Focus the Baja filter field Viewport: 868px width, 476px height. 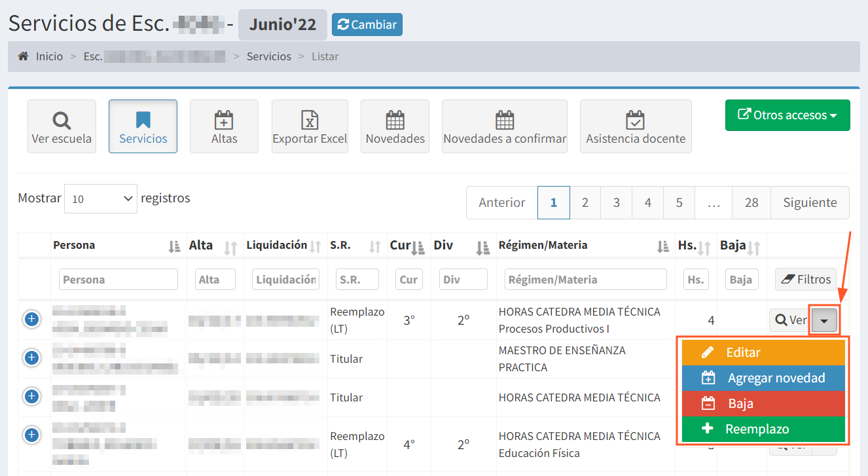click(x=742, y=280)
